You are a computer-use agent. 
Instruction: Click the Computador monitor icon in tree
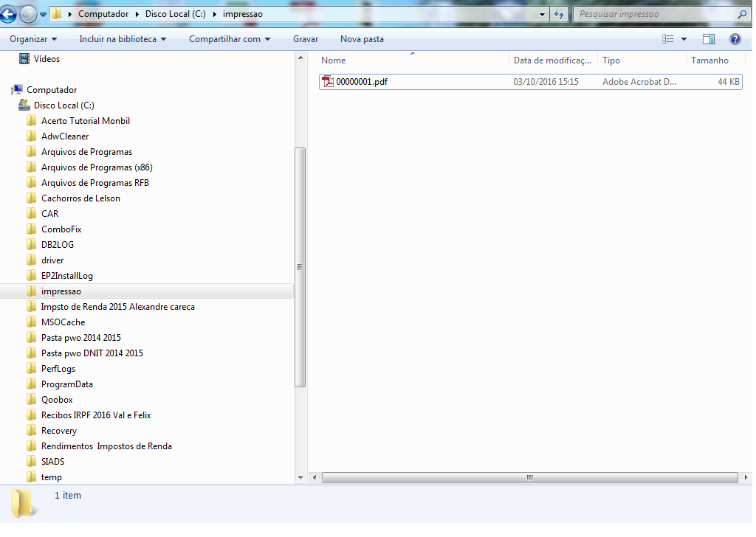tap(17, 89)
